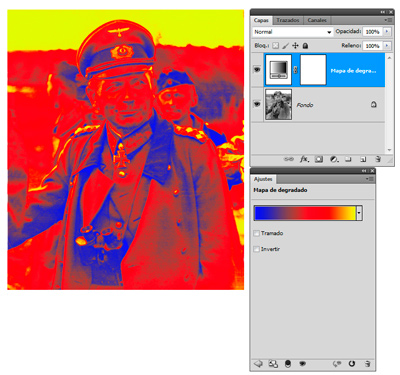Screen dimensions: 400x375
Task: Close the Ajustes panel
Action: click(372, 171)
